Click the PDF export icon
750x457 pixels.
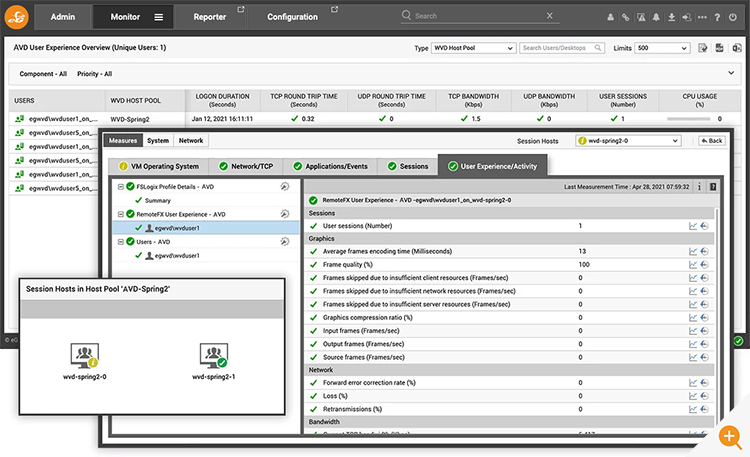point(719,48)
